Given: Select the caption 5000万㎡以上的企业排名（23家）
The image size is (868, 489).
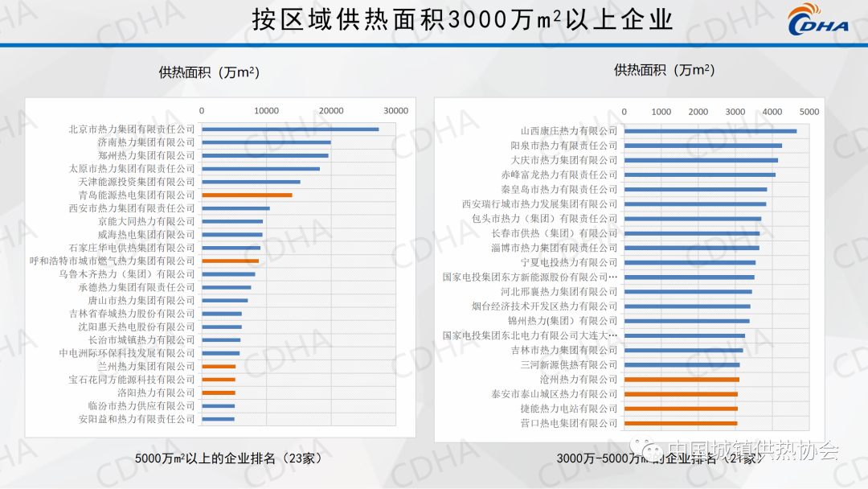Looking at the screenshot, I should point(227,458).
